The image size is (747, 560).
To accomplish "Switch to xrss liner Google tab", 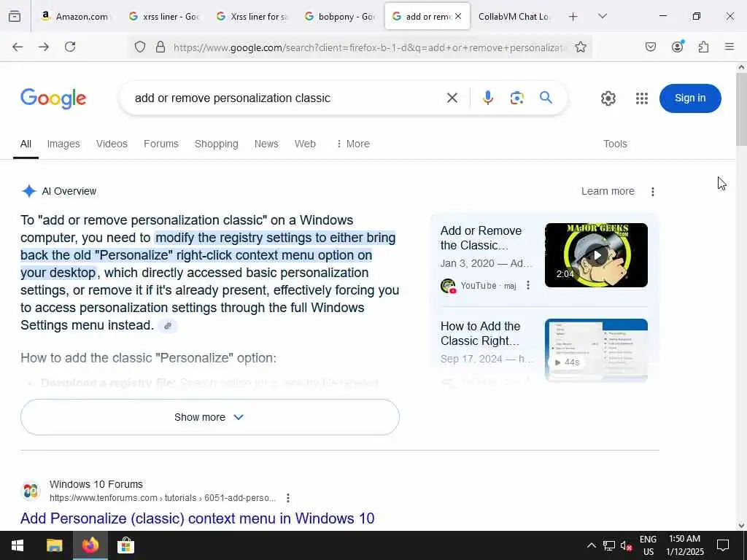I will coord(163,17).
